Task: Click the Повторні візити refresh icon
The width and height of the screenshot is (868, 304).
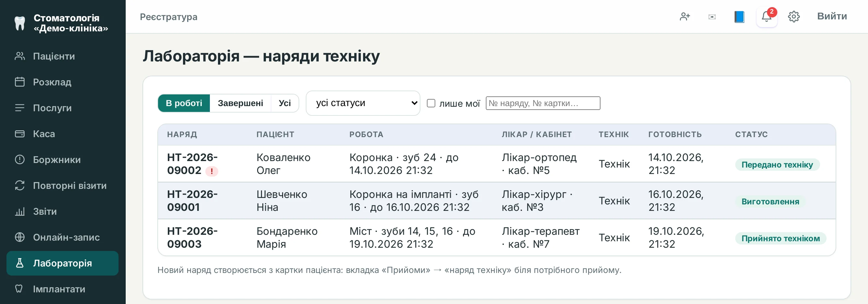Action: click(20, 186)
